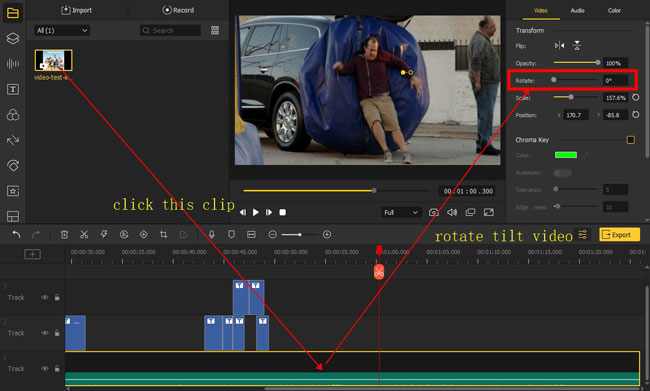Viewport: 650px width, 391px height.
Task: Open the Filters circles sidebar icon
Action: pyautogui.click(x=13, y=115)
